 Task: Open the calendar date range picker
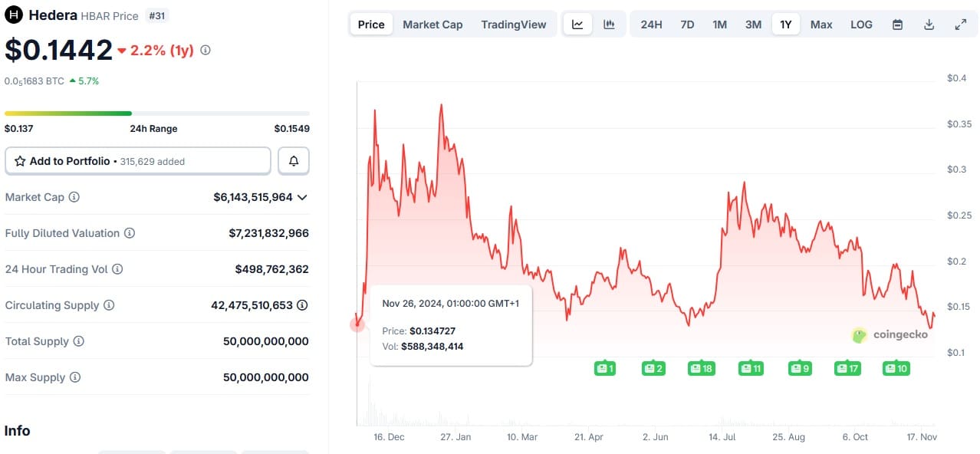[x=897, y=25]
